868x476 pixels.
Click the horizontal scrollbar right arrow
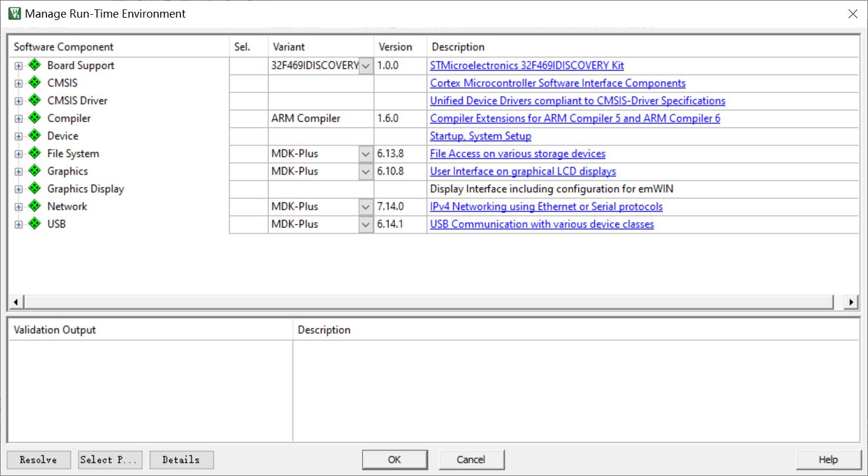pos(851,302)
